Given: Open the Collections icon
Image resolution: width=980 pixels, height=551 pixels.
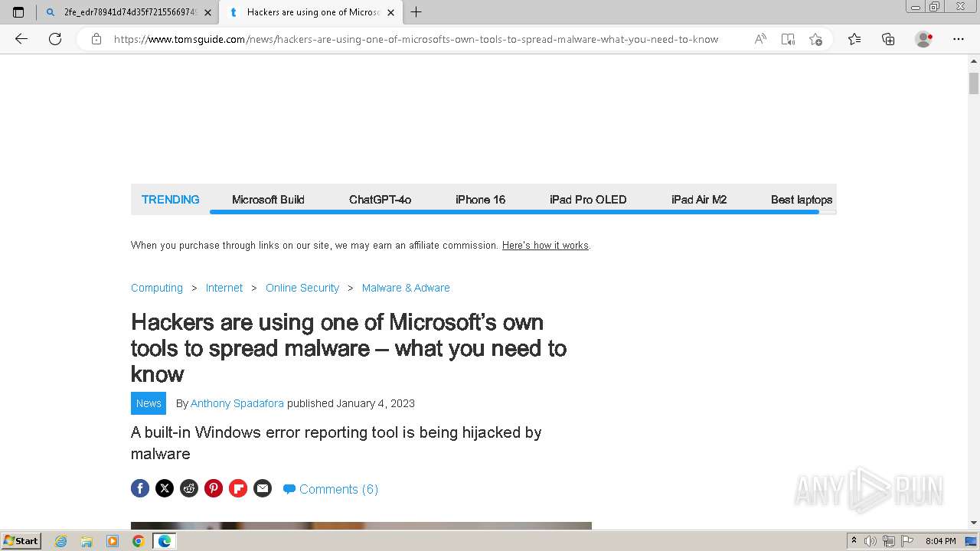Looking at the screenshot, I should coord(888,39).
